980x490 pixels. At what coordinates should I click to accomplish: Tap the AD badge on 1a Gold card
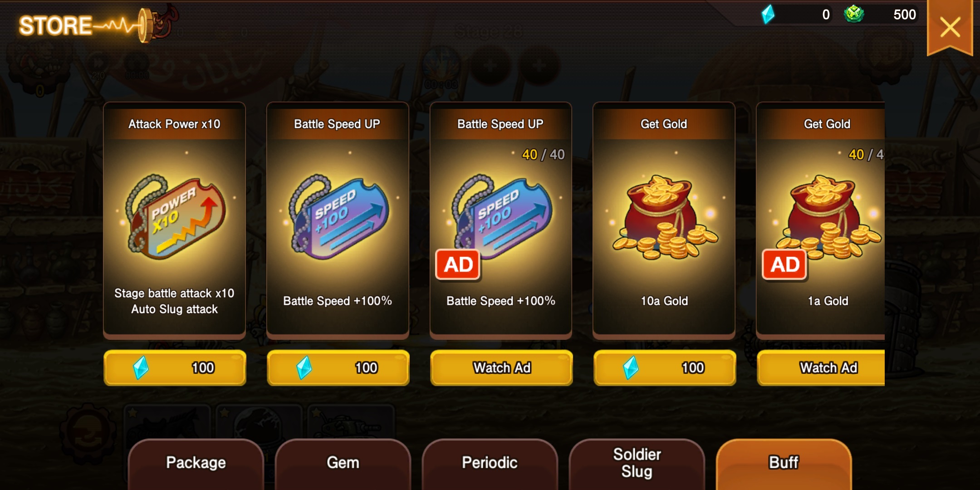coord(784,265)
